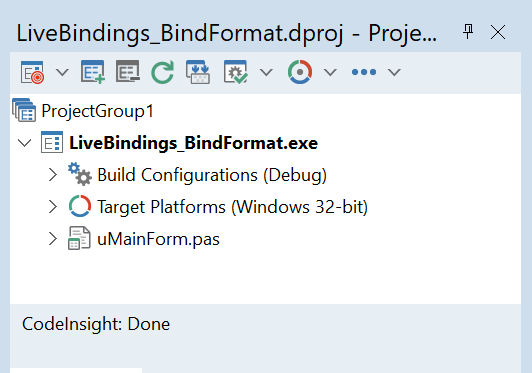Open dropdown next to three-dots icon
The image size is (532, 373).
pyautogui.click(x=394, y=72)
